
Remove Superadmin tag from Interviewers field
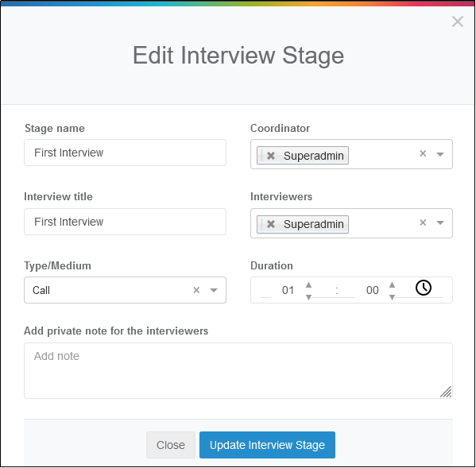[x=270, y=224]
